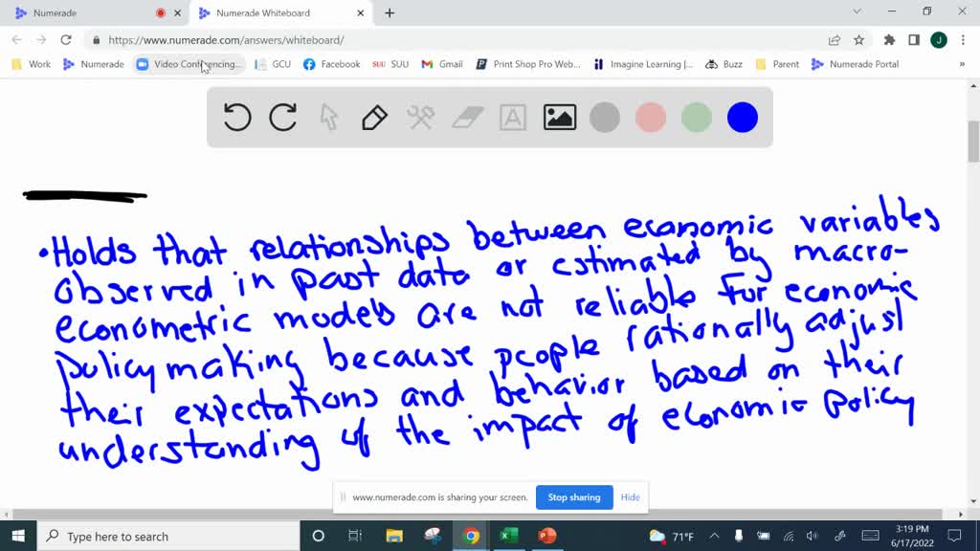Open Chrome from the taskbar

pos(471,536)
